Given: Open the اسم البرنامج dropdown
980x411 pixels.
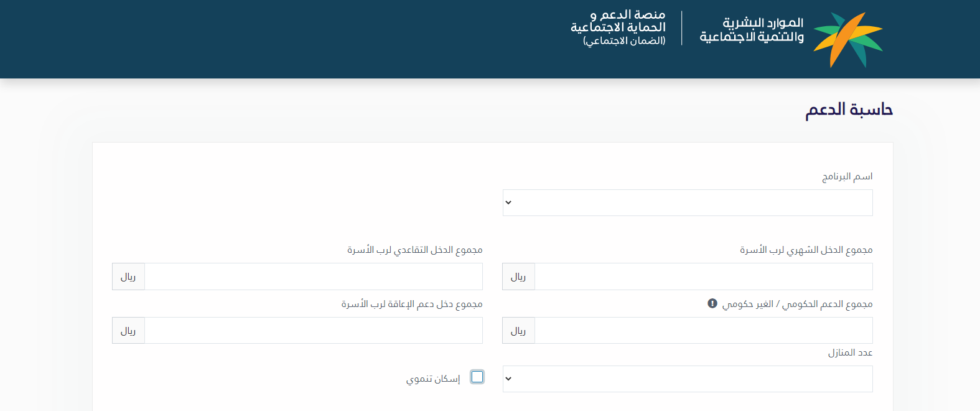Looking at the screenshot, I should click(x=688, y=202).
